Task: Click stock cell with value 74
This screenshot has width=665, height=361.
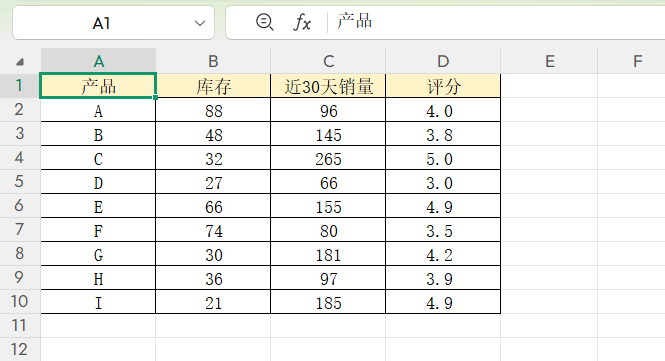Action: (213, 230)
